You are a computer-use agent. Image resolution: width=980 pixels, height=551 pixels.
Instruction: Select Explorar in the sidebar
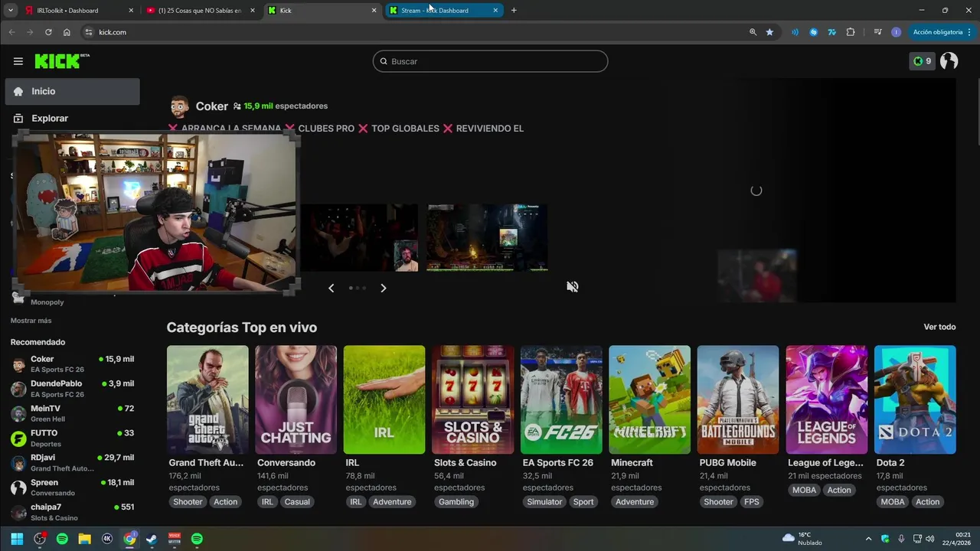point(73,119)
